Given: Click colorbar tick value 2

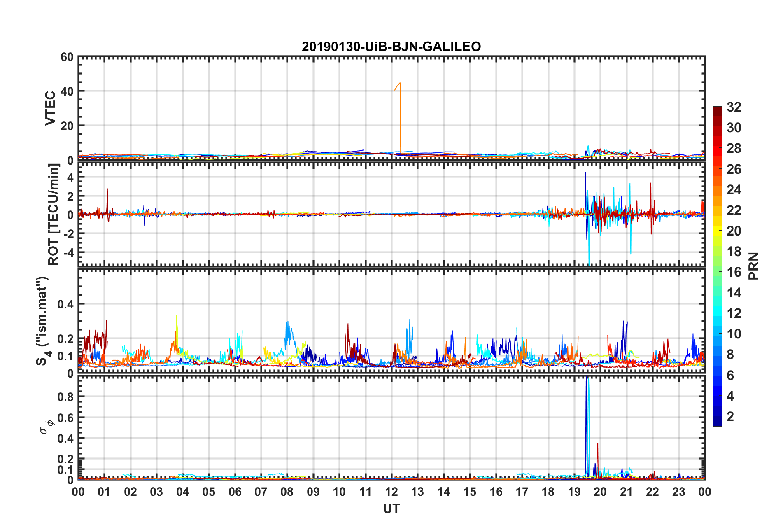Looking at the screenshot, I should click(x=730, y=417).
